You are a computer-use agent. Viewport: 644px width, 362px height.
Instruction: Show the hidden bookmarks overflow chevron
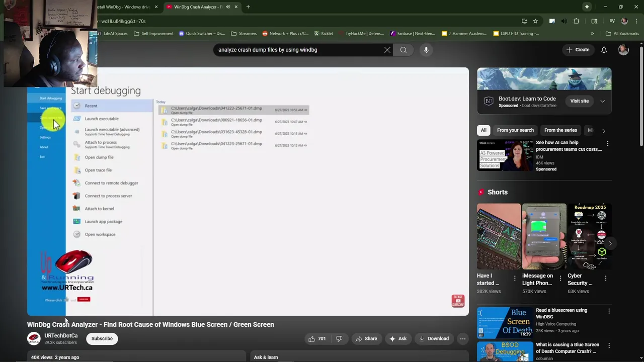click(592, 34)
